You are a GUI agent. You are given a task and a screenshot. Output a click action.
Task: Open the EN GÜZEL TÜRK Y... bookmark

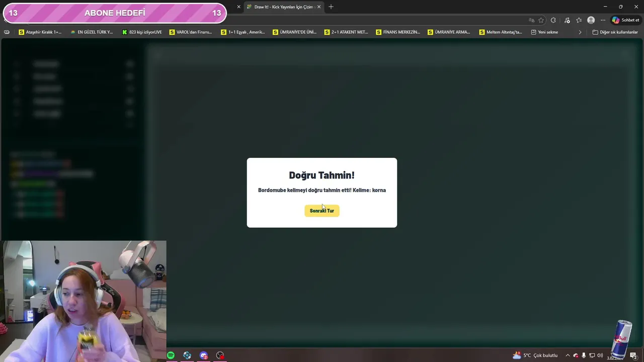[x=92, y=32]
